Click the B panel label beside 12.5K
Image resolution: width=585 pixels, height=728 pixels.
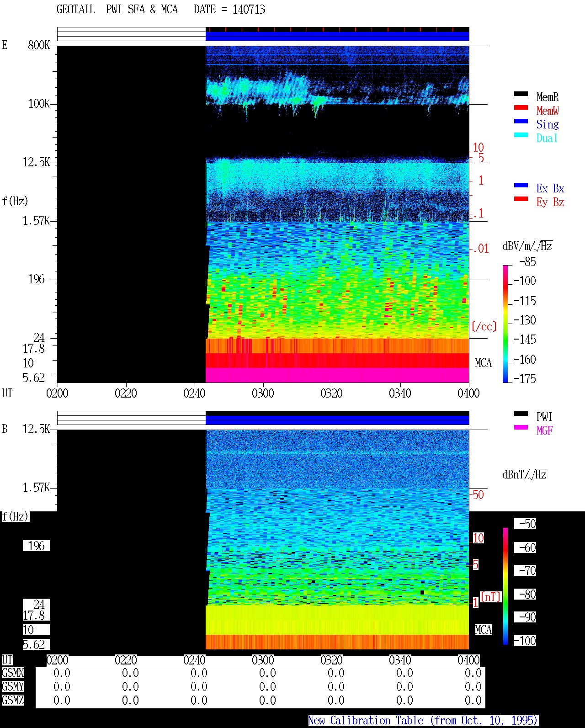pos(5,429)
